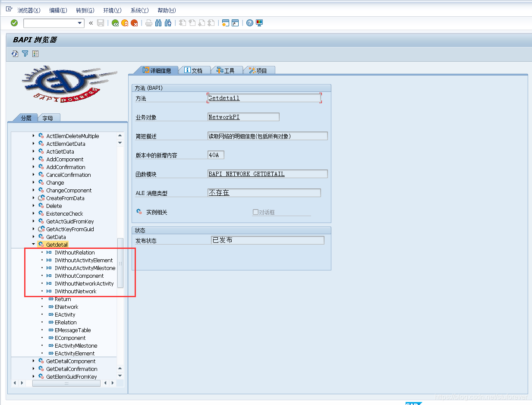Open the 环境(V) menu
532x405 pixels.
point(112,10)
